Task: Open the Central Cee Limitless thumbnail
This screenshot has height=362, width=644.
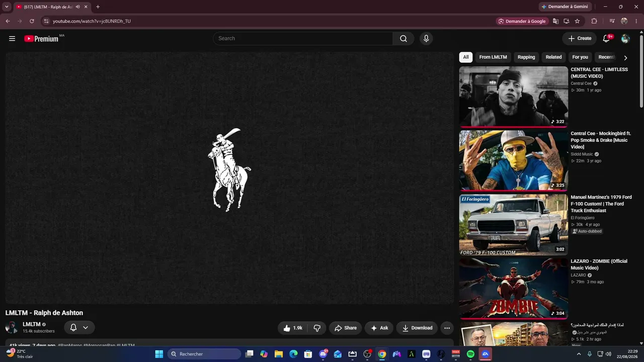Action: pyautogui.click(x=513, y=97)
